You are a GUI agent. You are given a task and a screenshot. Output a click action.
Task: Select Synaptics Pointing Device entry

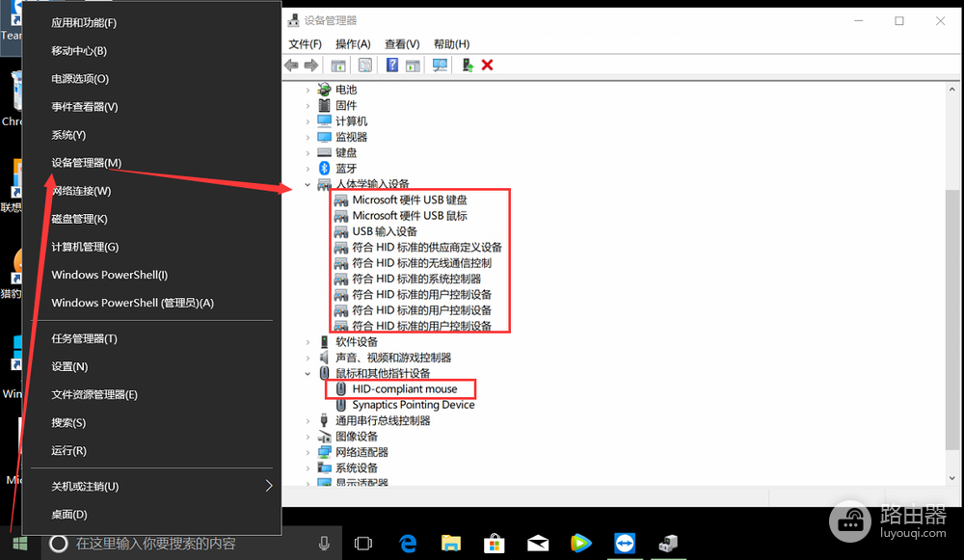point(414,405)
